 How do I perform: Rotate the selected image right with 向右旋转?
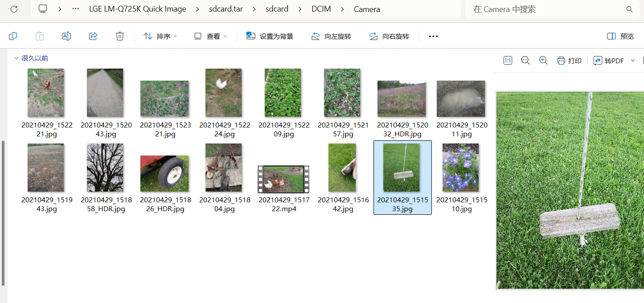389,36
